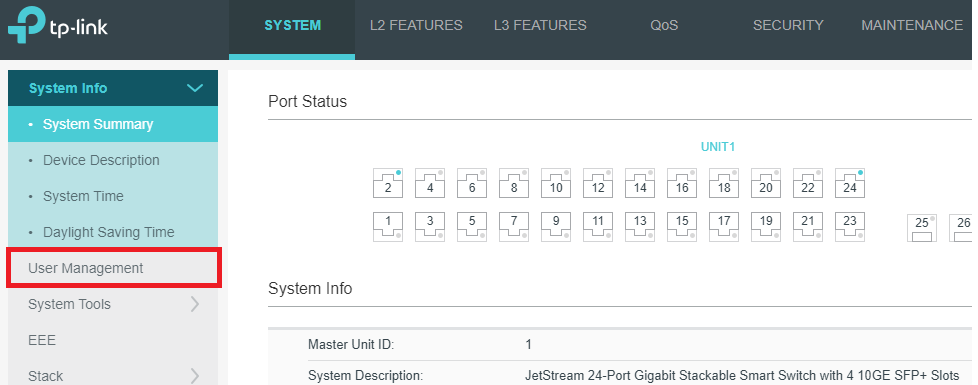Viewport: 978px width, 385px height.
Task: Open User Management menu
Action: [x=113, y=268]
